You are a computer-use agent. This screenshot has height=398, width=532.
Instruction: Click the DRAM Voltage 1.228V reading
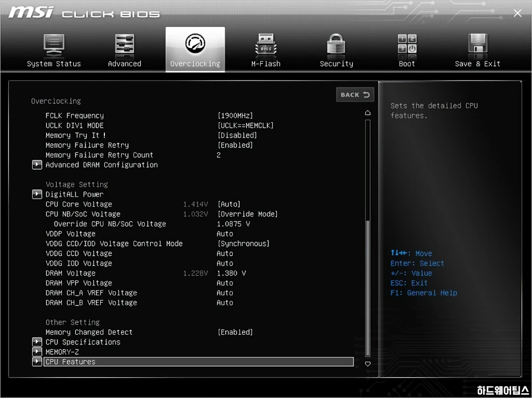(195, 273)
